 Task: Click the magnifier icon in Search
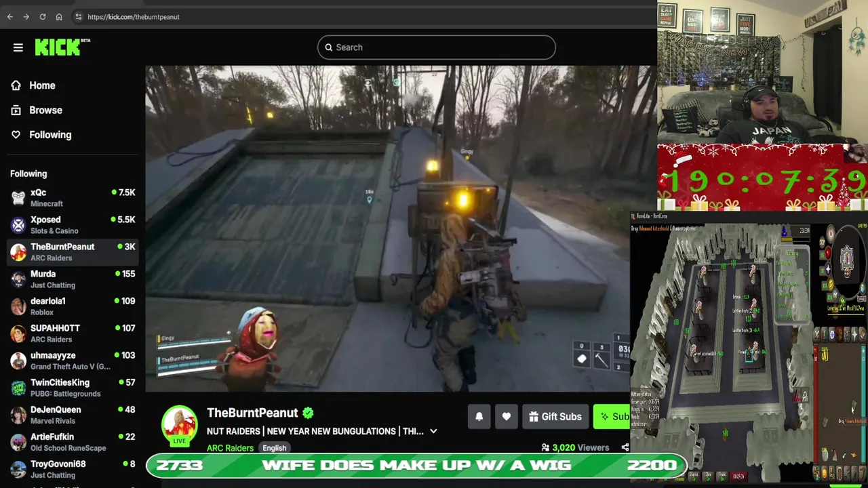click(329, 47)
